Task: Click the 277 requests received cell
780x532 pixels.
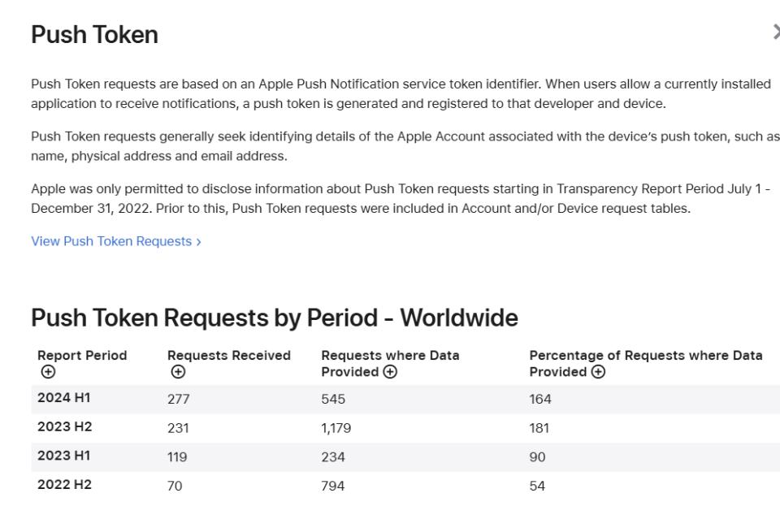Action: click(178, 400)
